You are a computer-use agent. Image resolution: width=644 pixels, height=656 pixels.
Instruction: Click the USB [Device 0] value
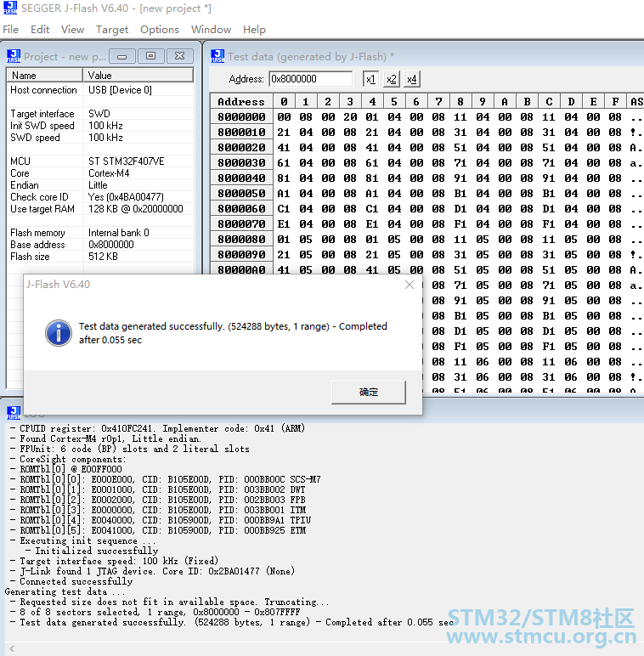pos(120,90)
